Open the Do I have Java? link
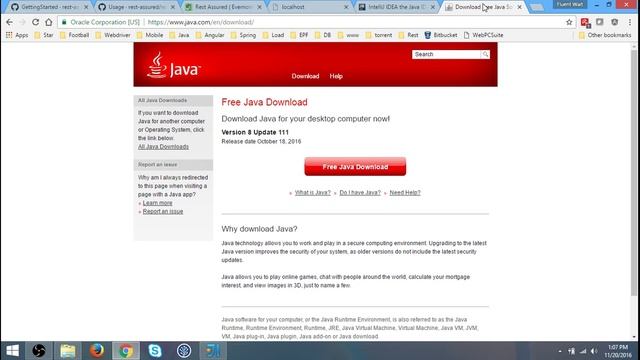 tap(360, 193)
